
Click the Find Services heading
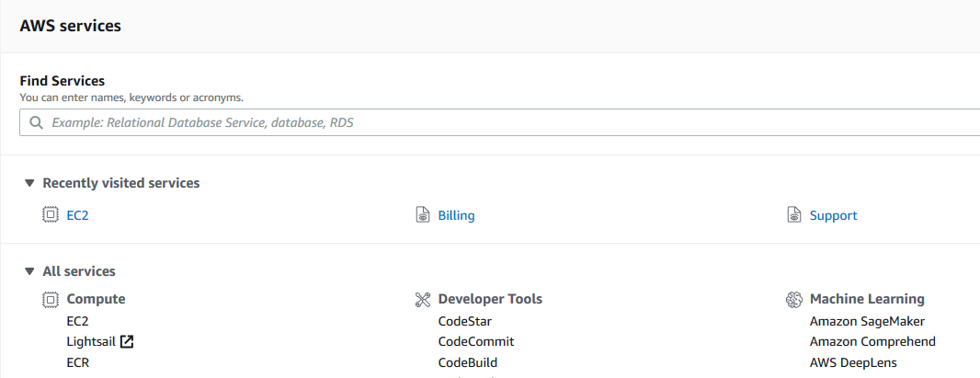coord(63,81)
